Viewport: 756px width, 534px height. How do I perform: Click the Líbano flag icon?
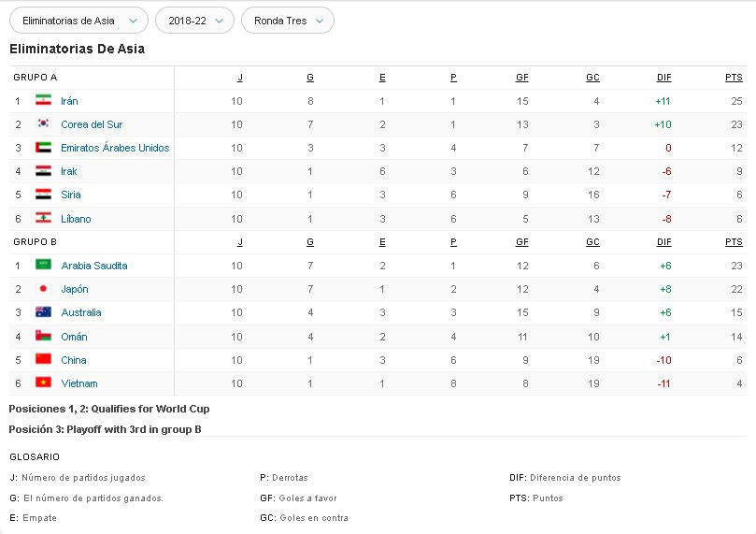pos(43,218)
